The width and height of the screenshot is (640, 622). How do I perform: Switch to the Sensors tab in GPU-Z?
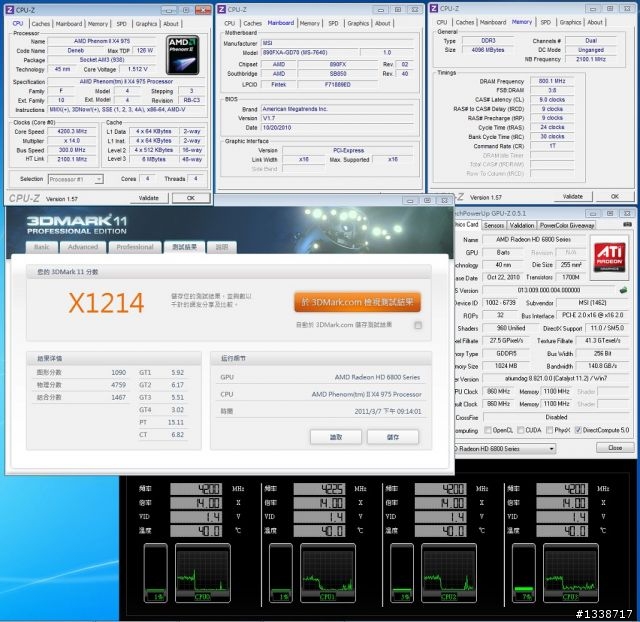(x=494, y=225)
